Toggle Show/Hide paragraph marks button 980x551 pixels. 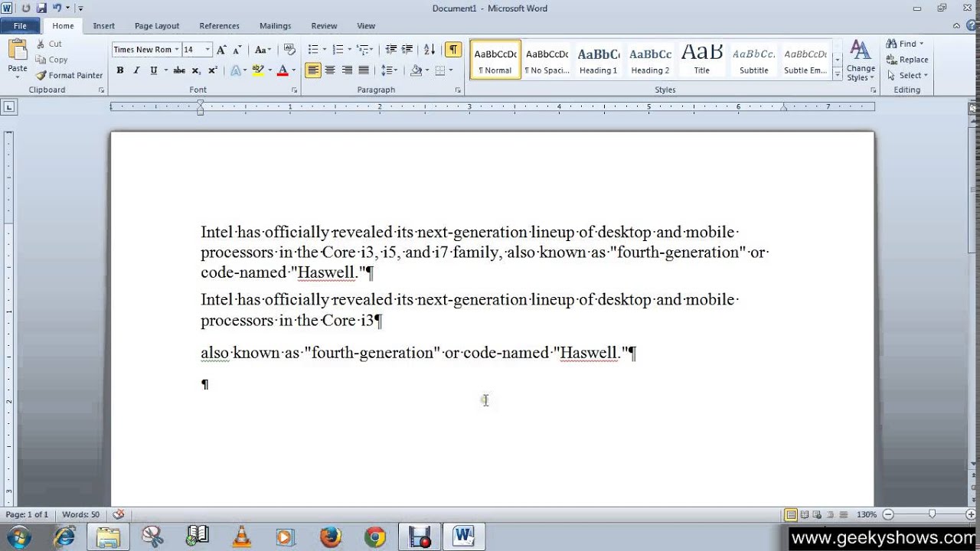[x=453, y=50]
